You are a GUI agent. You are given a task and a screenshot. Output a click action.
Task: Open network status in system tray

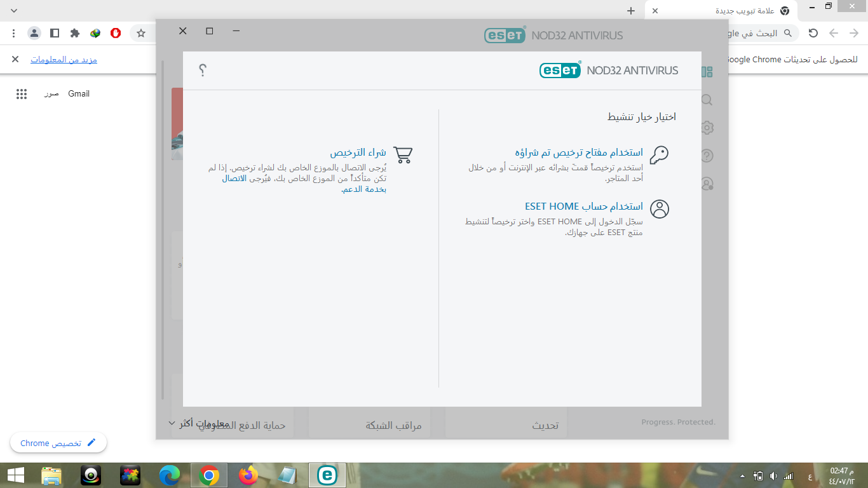(789, 476)
